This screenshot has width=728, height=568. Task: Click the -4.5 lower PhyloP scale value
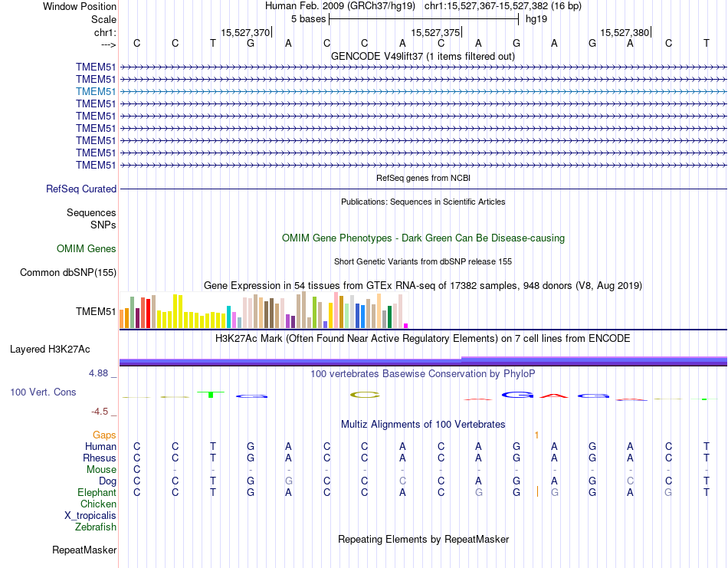click(100, 412)
